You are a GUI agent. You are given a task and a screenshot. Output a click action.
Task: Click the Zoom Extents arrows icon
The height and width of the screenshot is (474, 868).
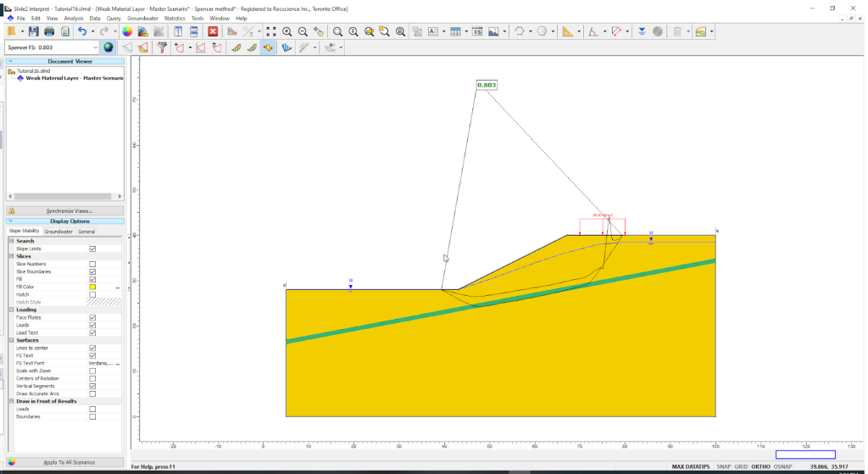tap(271, 31)
